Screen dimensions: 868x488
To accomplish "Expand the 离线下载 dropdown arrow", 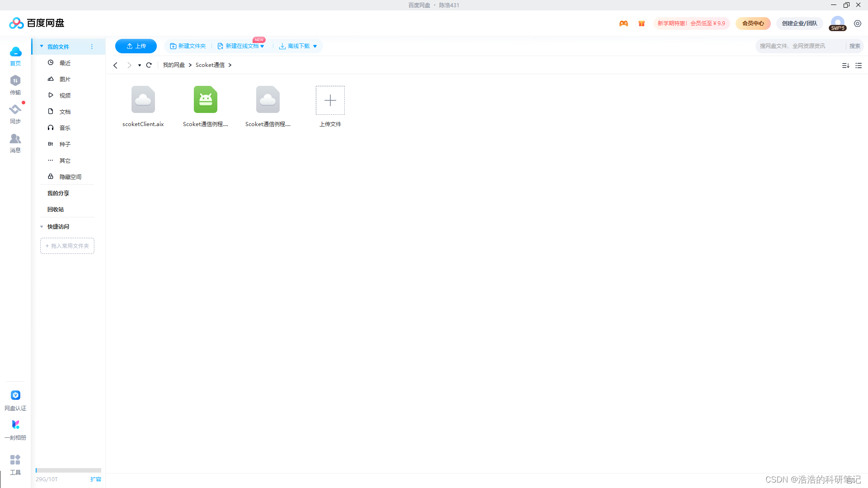I will 315,46.
